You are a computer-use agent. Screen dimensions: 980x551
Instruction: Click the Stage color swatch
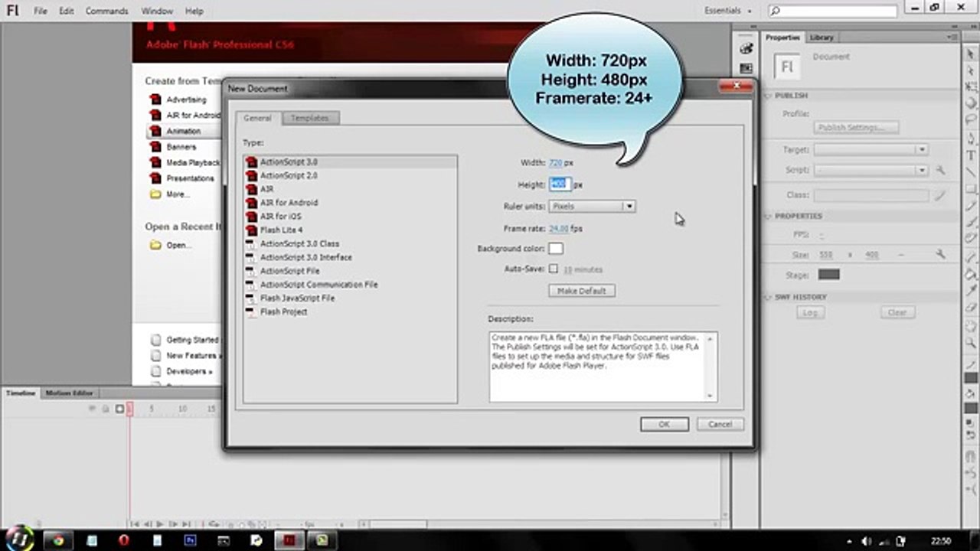tap(828, 274)
